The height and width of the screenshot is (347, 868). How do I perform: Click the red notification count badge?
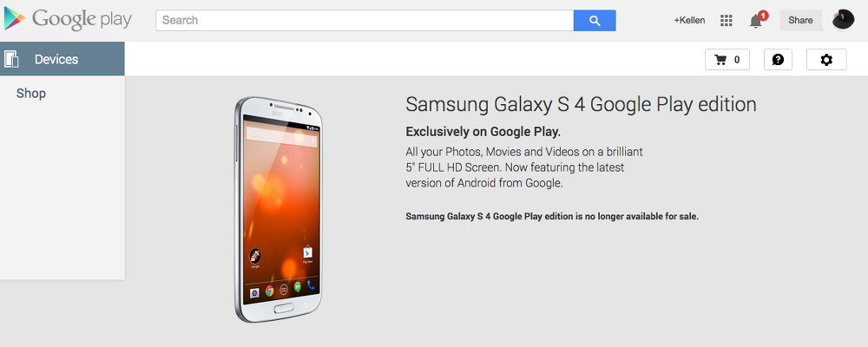763,16
